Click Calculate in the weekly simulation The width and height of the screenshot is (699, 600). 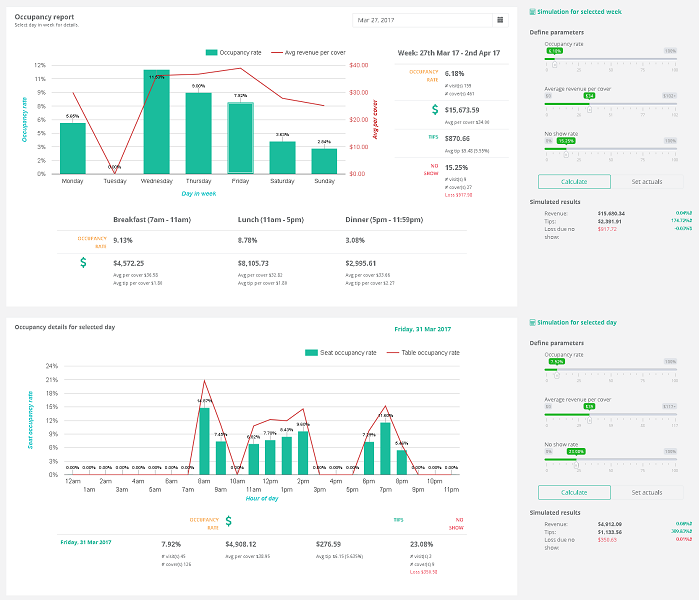pos(573,182)
